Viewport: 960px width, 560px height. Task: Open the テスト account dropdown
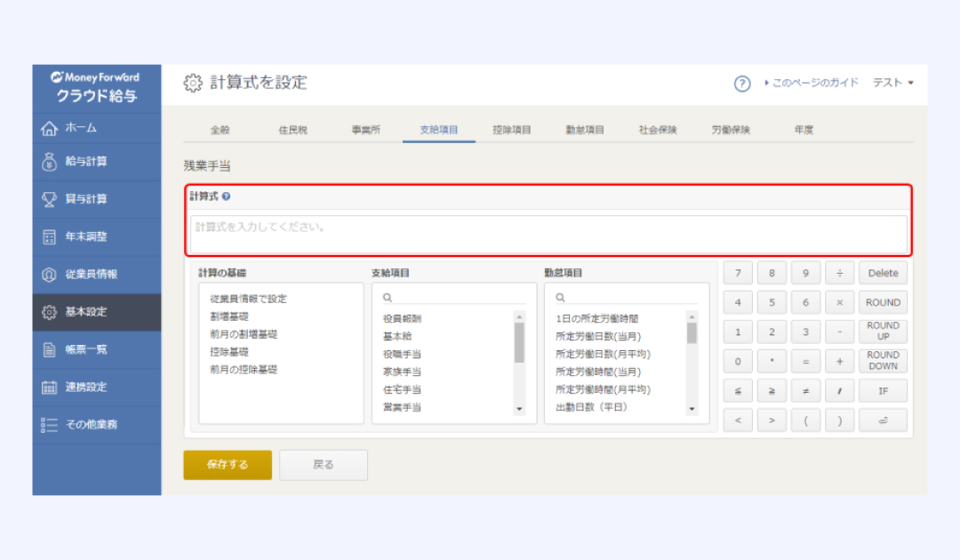click(892, 83)
